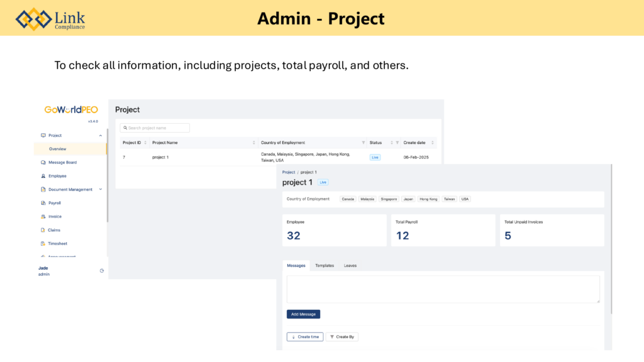
Task: Click the Employee person icon
Action: [43, 176]
